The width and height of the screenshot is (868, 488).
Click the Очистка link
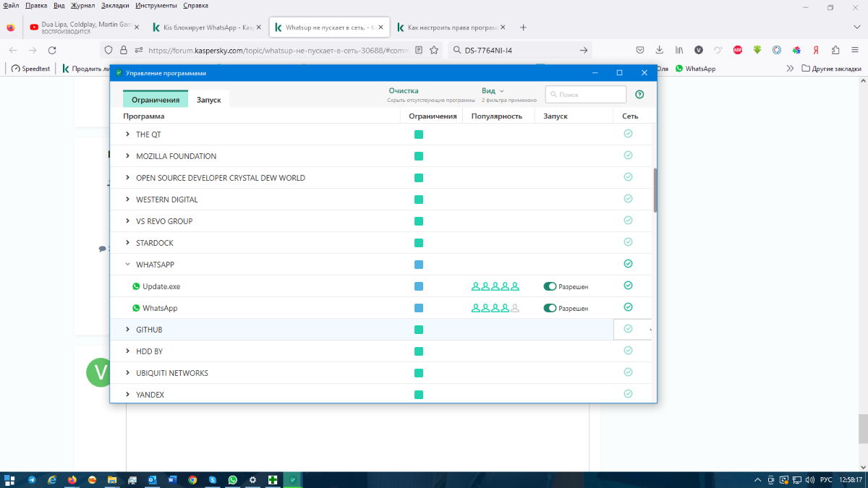tap(404, 91)
